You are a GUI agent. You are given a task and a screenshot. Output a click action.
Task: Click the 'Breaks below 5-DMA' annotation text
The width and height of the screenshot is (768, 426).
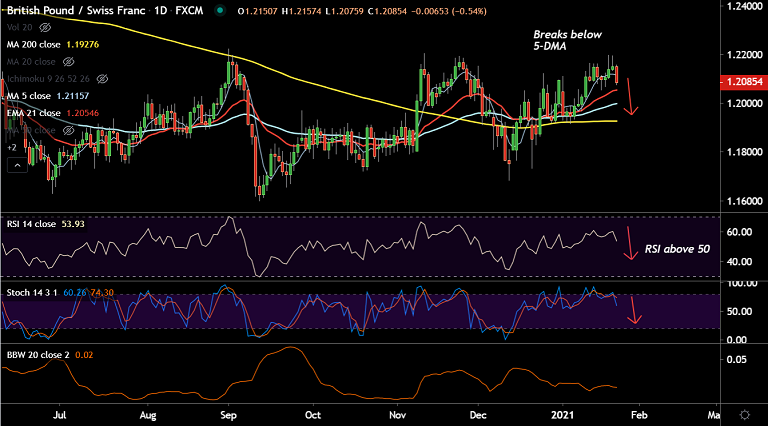(567, 40)
